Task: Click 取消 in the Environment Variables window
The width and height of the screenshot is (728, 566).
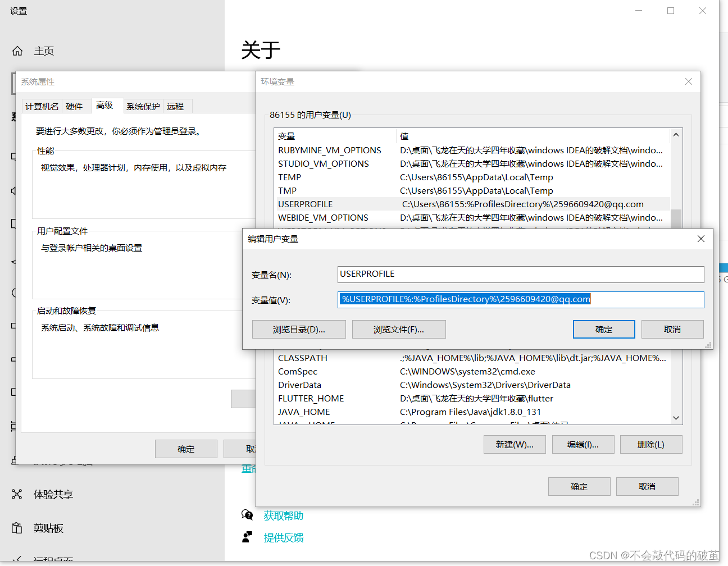Action: pyautogui.click(x=647, y=487)
